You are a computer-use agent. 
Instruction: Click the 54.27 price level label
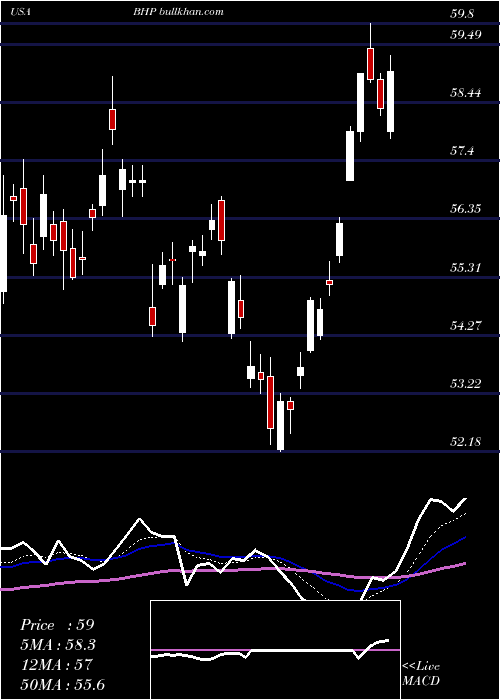pyautogui.click(x=466, y=325)
